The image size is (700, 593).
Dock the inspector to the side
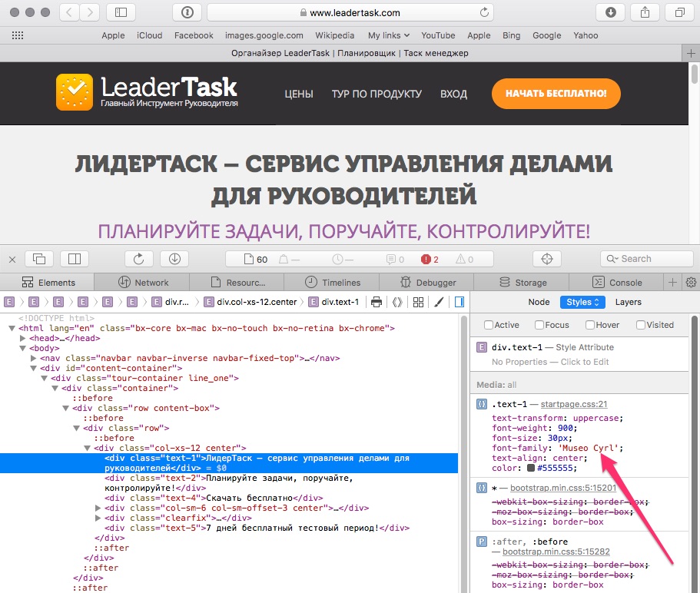click(x=75, y=259)
